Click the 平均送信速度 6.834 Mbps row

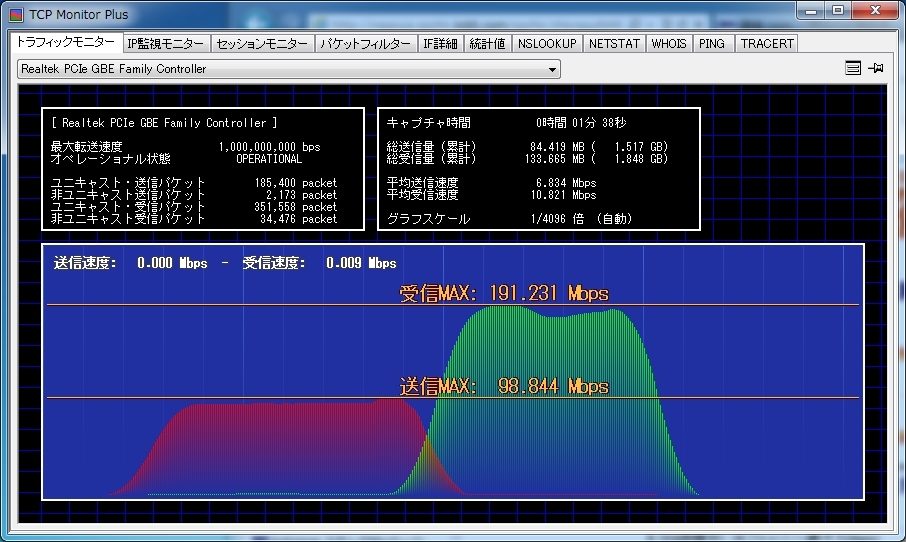click(x=491, y=183)
